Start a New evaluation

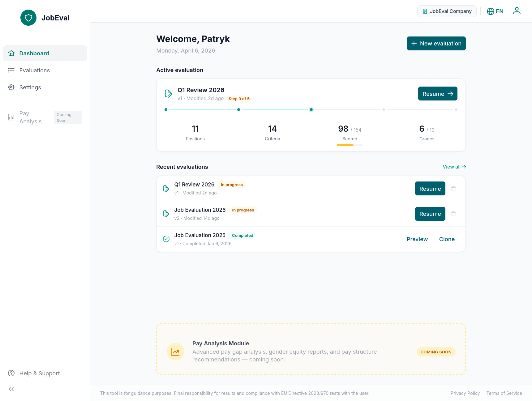436,43
